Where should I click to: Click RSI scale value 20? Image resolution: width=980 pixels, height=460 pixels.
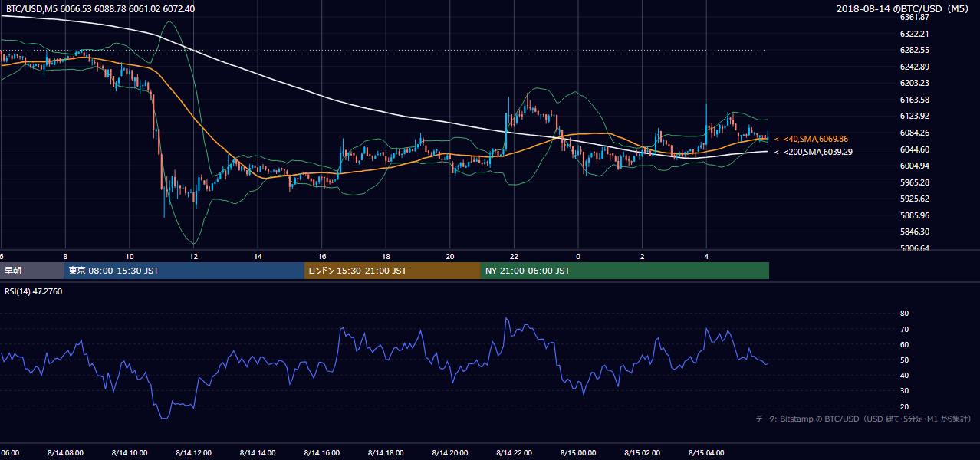pyautogui.click(x=904, y=406)
